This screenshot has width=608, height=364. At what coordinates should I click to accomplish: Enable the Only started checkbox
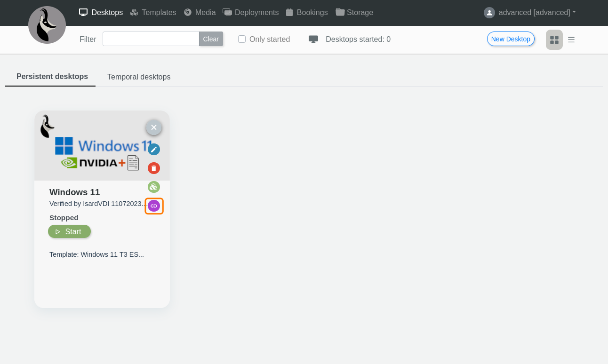click(x=242, y=39)
